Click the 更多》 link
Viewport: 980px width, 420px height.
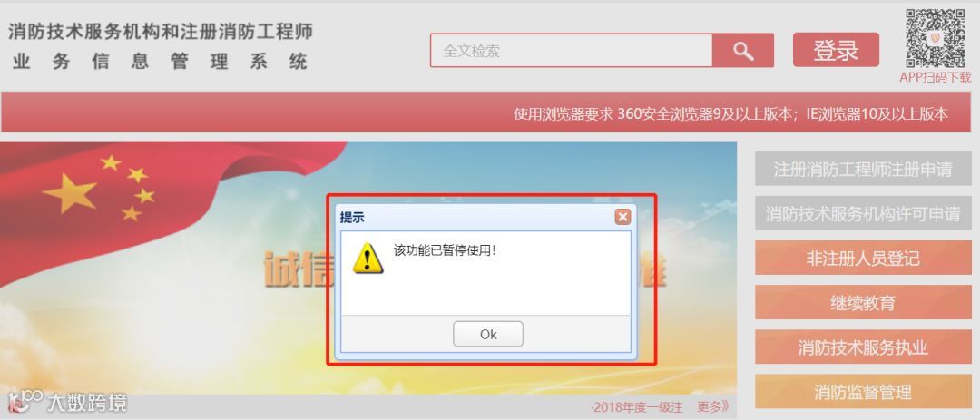(x=713, y=407)
